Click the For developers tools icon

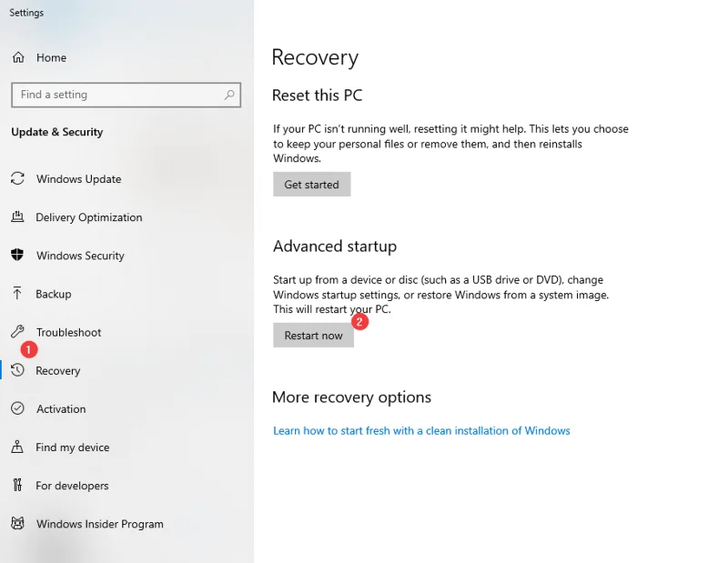(x=17, y=485)
